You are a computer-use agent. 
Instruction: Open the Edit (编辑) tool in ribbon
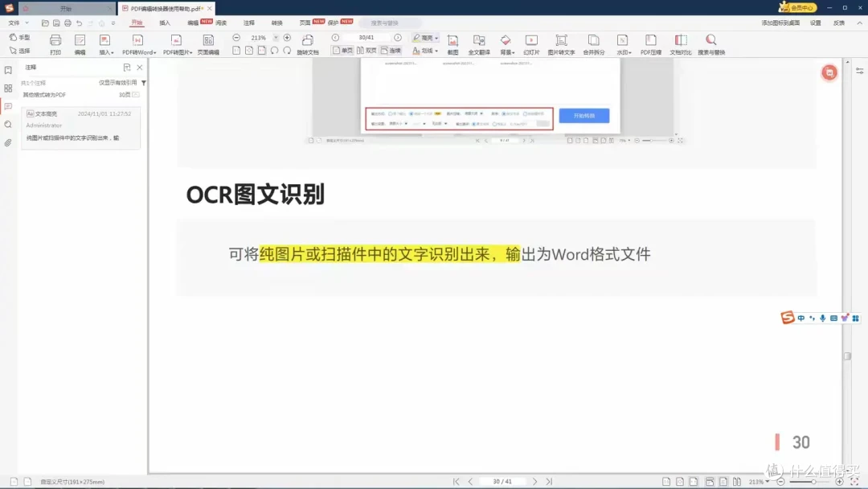click(x=80, y=44)
